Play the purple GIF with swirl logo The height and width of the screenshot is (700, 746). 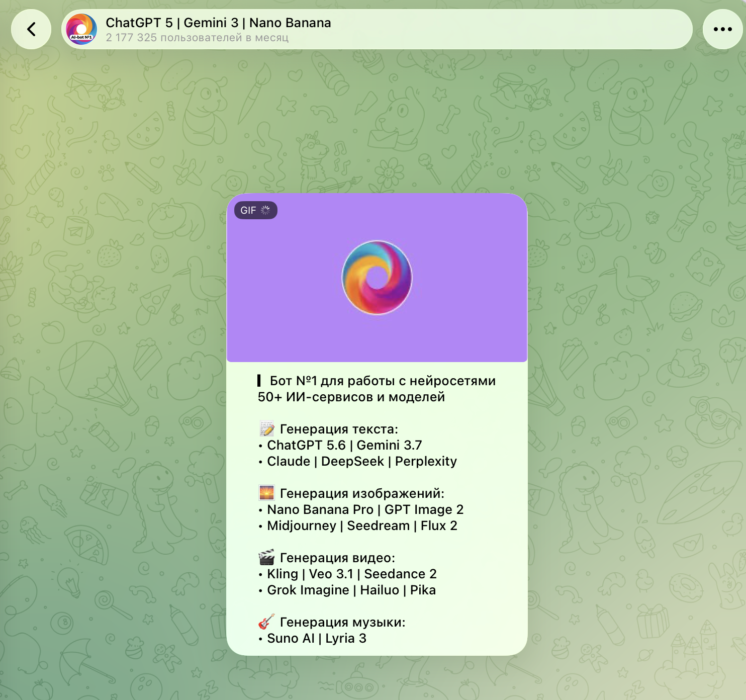click(x=377, y=278)
